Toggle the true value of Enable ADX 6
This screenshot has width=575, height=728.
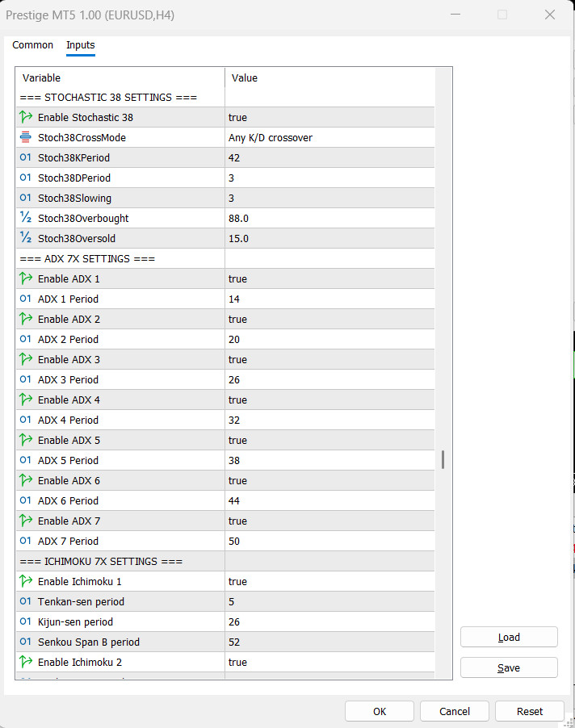tap(329, 480)
